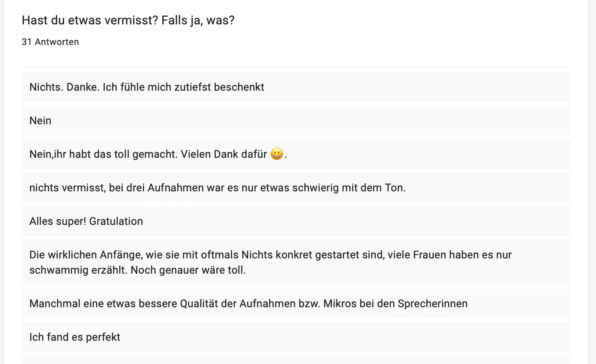Click the question title 'Hast du etwas vermisst?'

click(90, 20)
